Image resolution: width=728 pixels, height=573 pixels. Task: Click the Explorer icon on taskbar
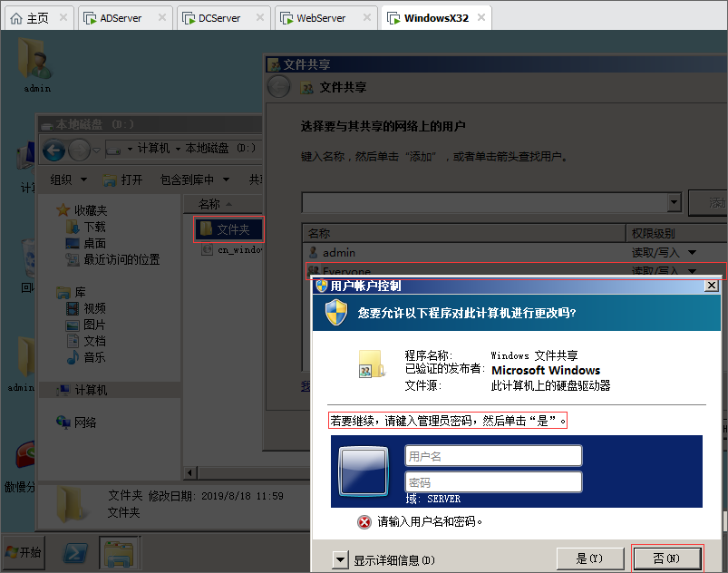tap(120, 553)
